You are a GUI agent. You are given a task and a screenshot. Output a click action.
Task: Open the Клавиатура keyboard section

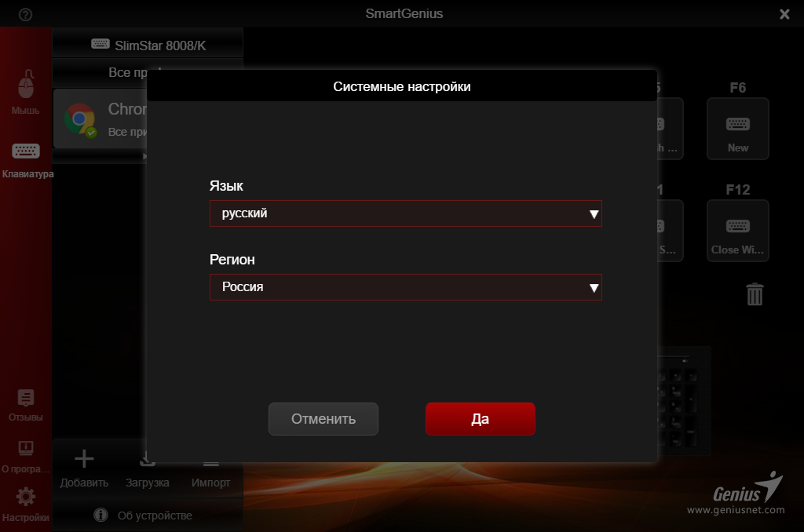point(26,160)
